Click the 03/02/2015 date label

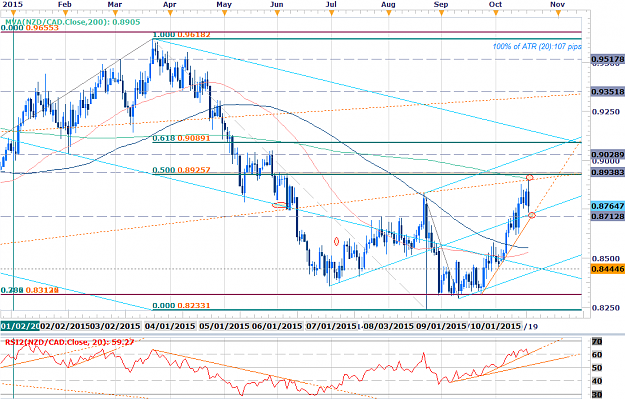coord(114,326)
